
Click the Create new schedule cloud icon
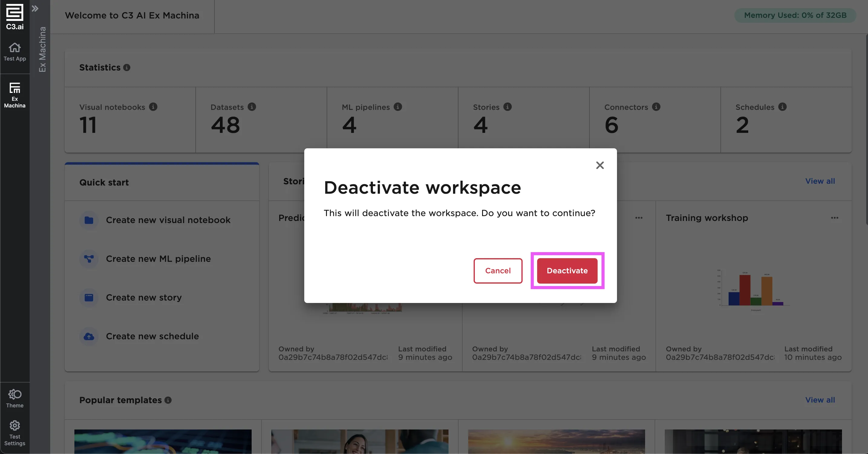coord(88,337)
